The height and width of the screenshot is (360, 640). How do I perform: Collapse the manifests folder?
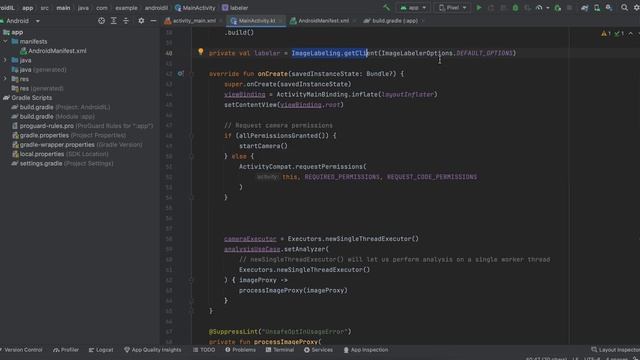[5, 41]
